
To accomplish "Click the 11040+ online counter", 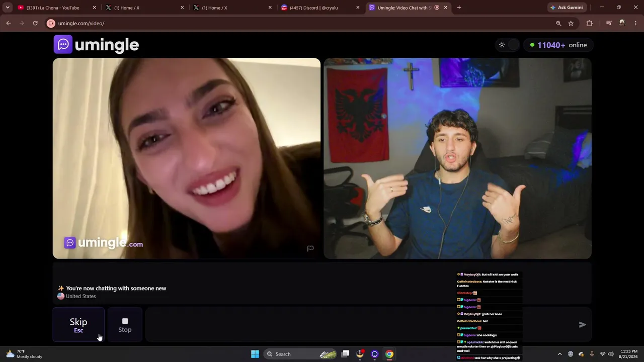I will (558, 45).
